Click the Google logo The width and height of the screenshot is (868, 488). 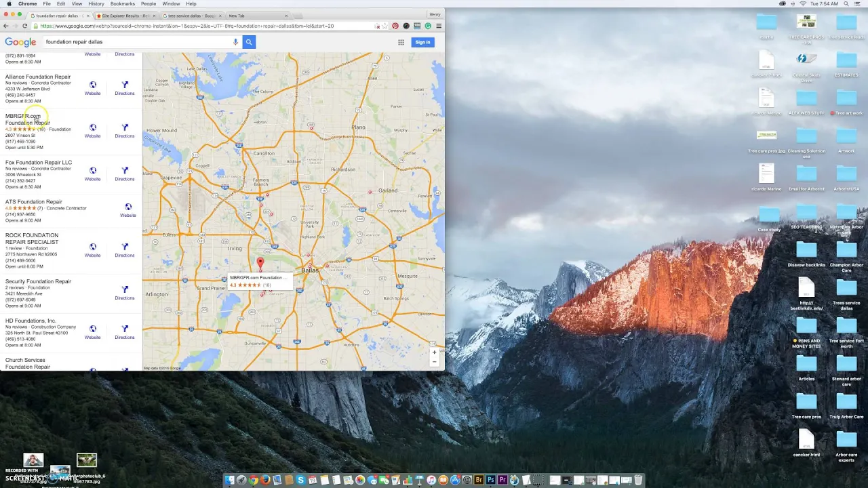(x=20, y=42)
